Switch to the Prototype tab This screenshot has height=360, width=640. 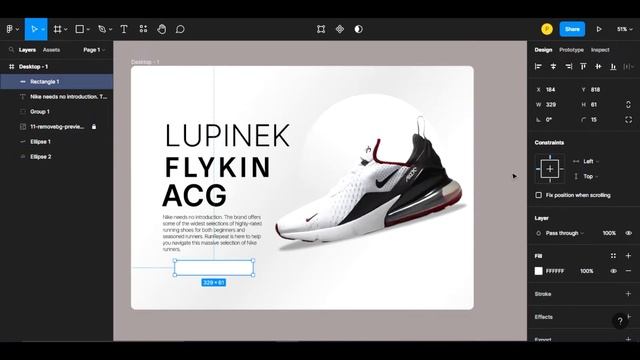(x=571, y=50)
